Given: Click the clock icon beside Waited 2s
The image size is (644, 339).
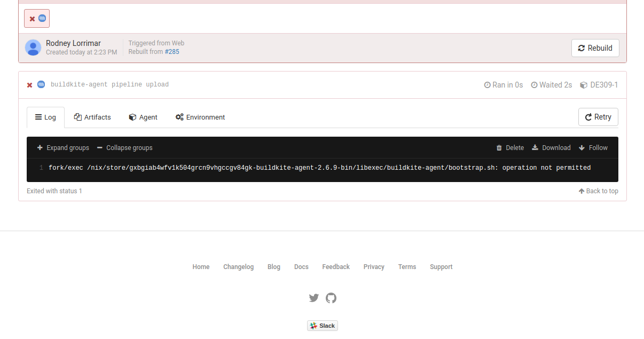Looking at the screenshot, I should pyautogui.click(x=533, y=84).
